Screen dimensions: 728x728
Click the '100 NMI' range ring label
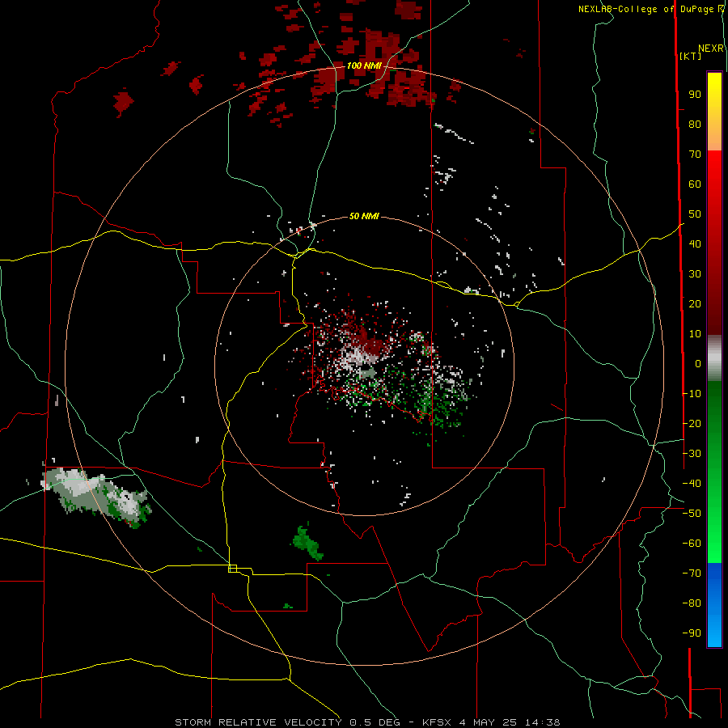(x=364, y=66)
